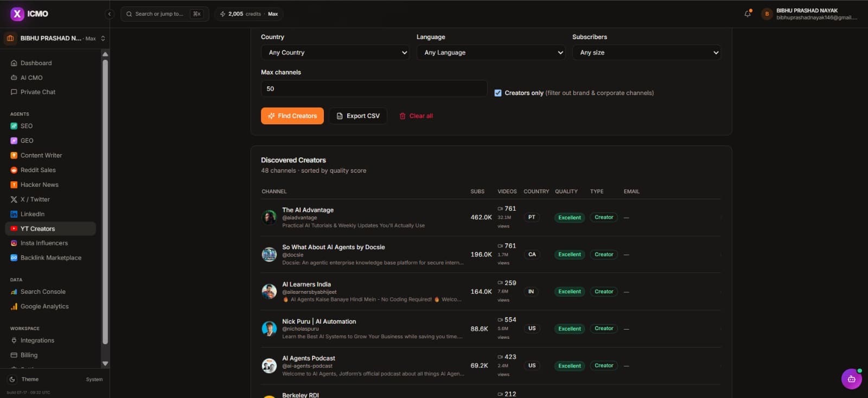The width and height of the screenshot is (868, 398).
Task: Click the PT country badge
Action: coord(532,217)
